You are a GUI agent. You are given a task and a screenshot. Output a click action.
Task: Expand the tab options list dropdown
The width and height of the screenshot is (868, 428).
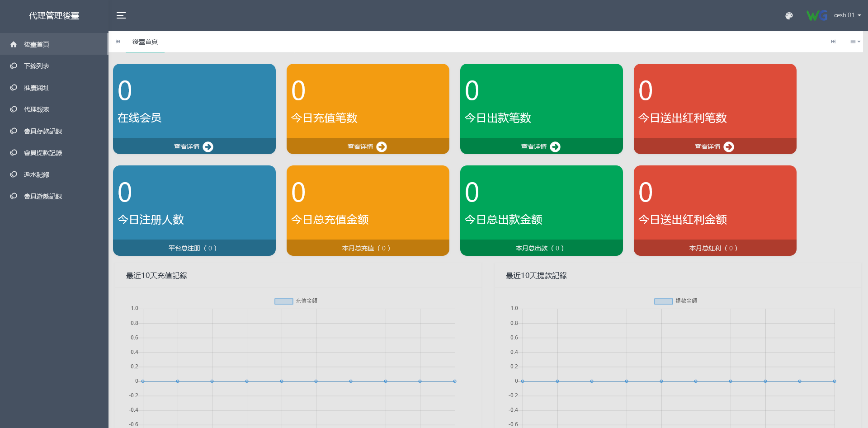(x=855, y=42)
